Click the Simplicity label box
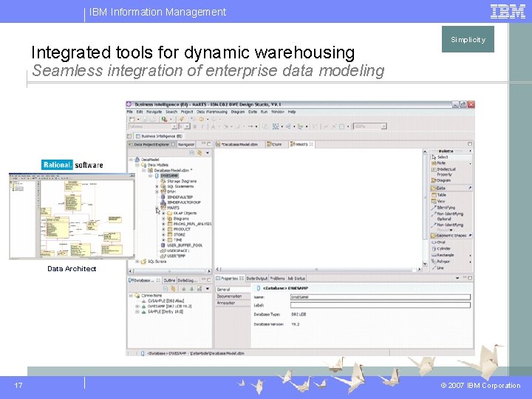This screenshot has height=399, width=532. pyautogui.click(x=468, y=39)
